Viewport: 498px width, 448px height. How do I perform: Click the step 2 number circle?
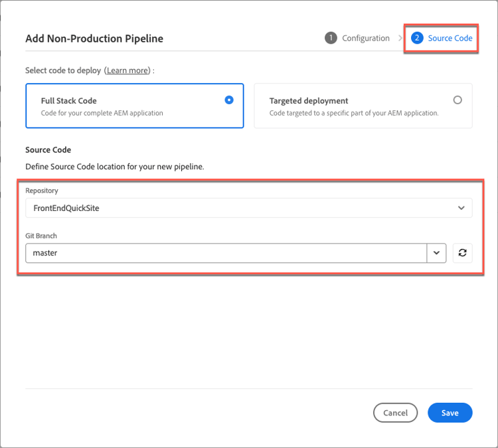[x=417, y=38]
